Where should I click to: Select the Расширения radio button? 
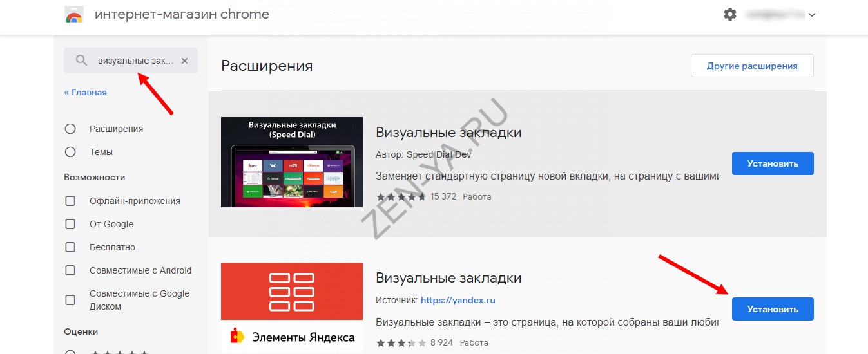pos(71,129)
